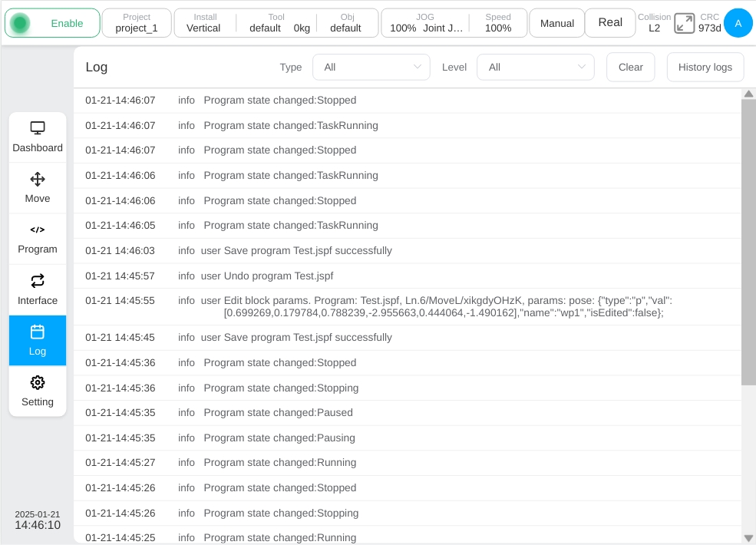The width and height of the screenshot is (756, 545).
Task: Open the Speed 100% setting
Action: coord(498,23)
